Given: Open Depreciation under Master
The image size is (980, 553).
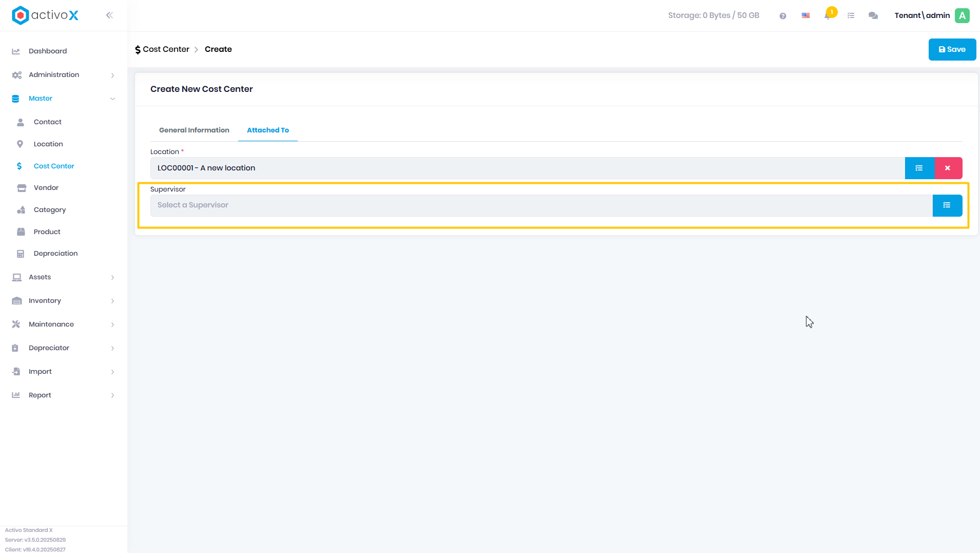Looking at the screenshot, I should click(x=56, y=254).
